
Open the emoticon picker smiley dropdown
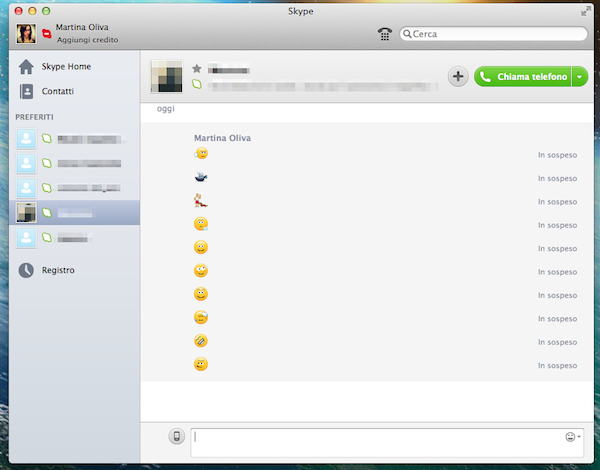pos(573,437)
